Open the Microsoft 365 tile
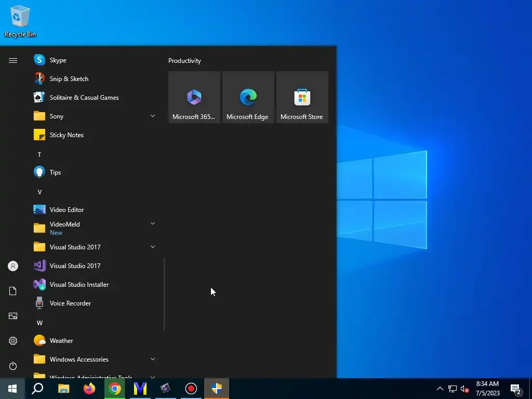The height and width of the screenshot is (399, 532). (x=194, y=97)
